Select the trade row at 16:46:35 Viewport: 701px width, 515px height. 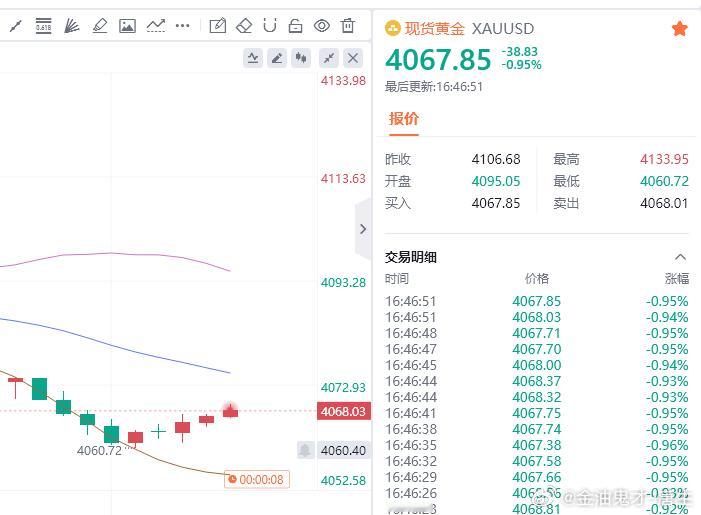(536, 445)
